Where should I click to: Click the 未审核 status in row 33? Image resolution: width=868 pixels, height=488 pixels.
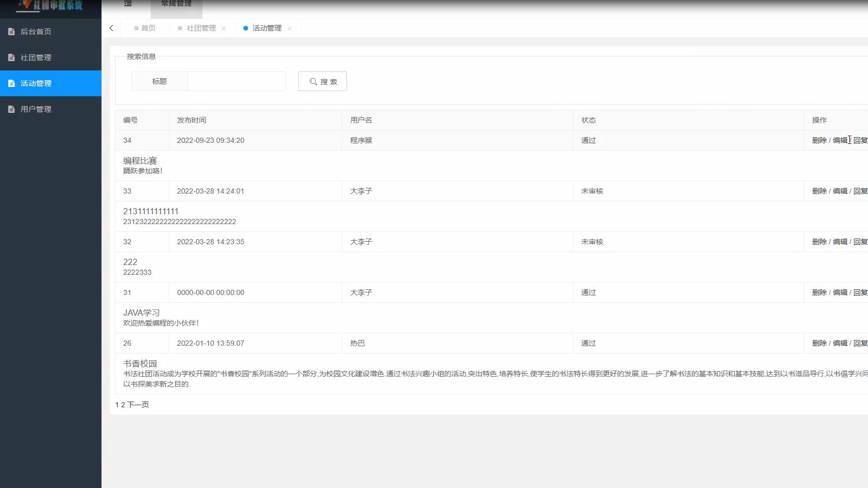tap(592, 191)
